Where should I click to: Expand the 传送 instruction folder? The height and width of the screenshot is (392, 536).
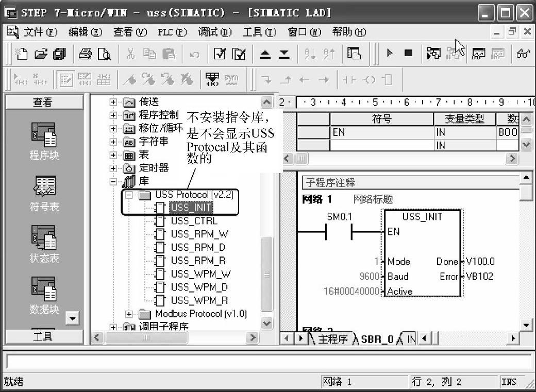113,102
